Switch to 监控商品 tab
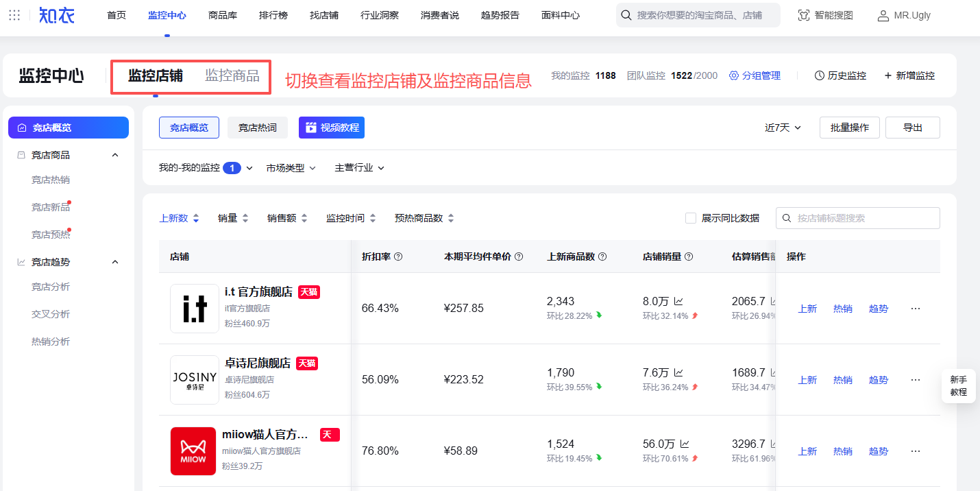Image resolution: width=980 pixels, height=491 pixels. pos(232,75)
